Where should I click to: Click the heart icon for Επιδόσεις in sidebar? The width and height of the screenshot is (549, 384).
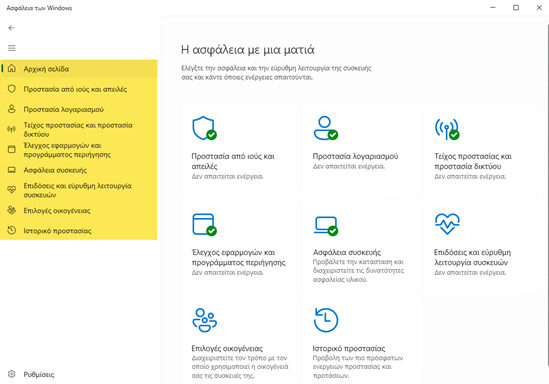tap(12, 190)
